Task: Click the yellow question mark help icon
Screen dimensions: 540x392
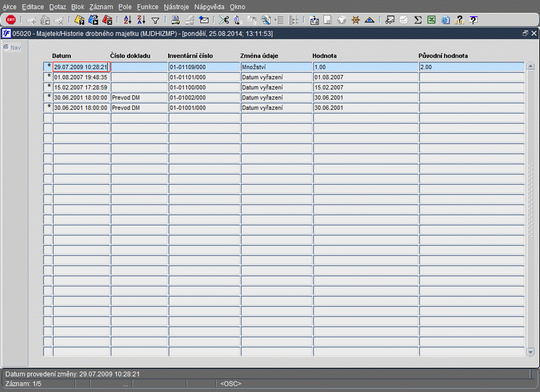Action: 459,20
